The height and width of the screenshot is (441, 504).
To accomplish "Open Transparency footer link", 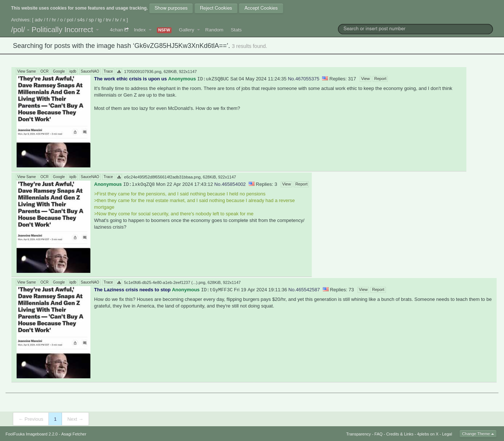I will tap(358, 434).
